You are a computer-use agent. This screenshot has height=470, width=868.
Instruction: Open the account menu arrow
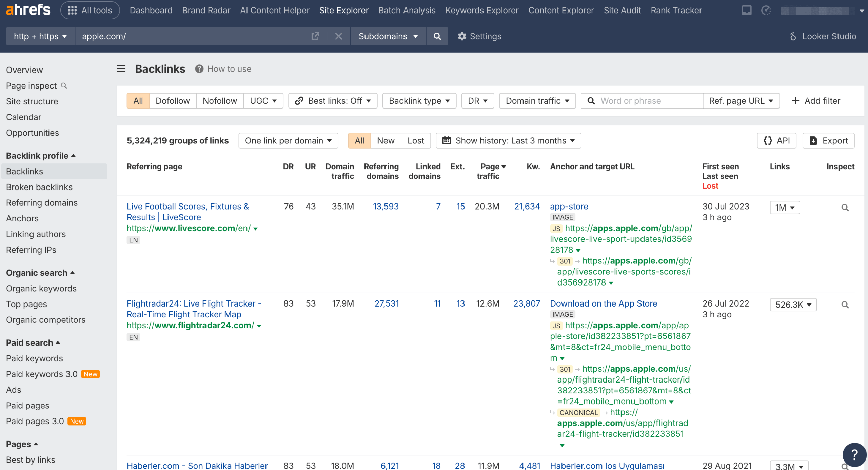coord(862,11)
